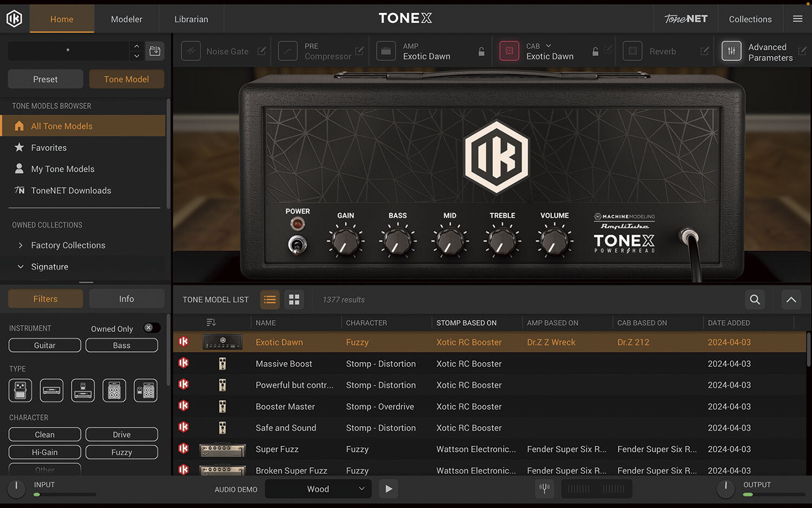The width and height of the screenshot is (812, 508).
Task: Click the CAB lock icon
Action: [595, 51]
